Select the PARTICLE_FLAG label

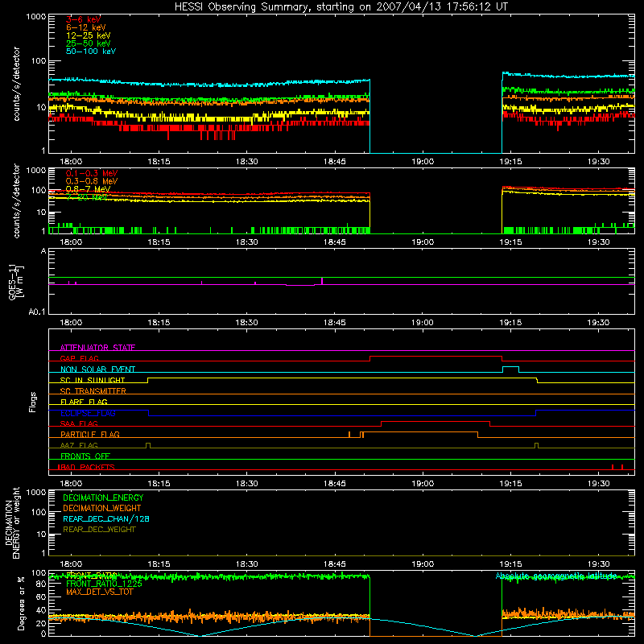pos(90,434)
